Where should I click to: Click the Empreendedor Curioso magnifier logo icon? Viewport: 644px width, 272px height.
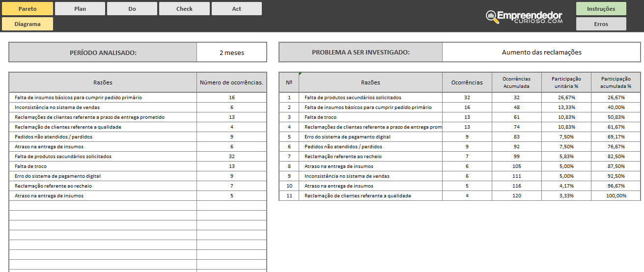pos(491,17)
